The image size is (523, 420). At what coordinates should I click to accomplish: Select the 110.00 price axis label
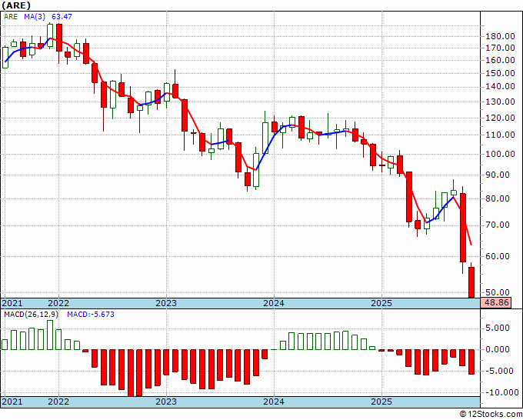501,135
